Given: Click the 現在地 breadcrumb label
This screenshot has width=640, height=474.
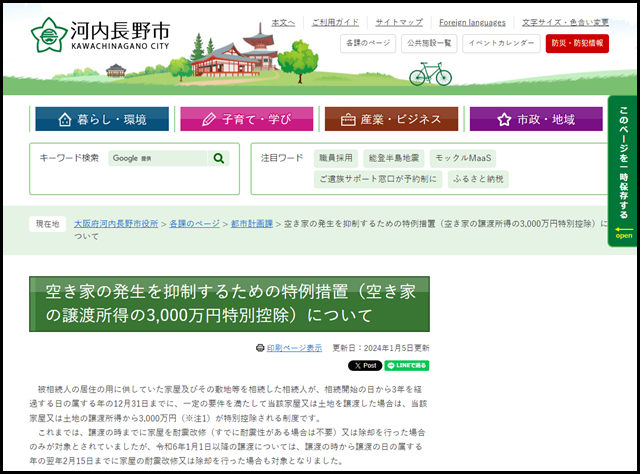Looking at the screenshot, I should (47, 224).
